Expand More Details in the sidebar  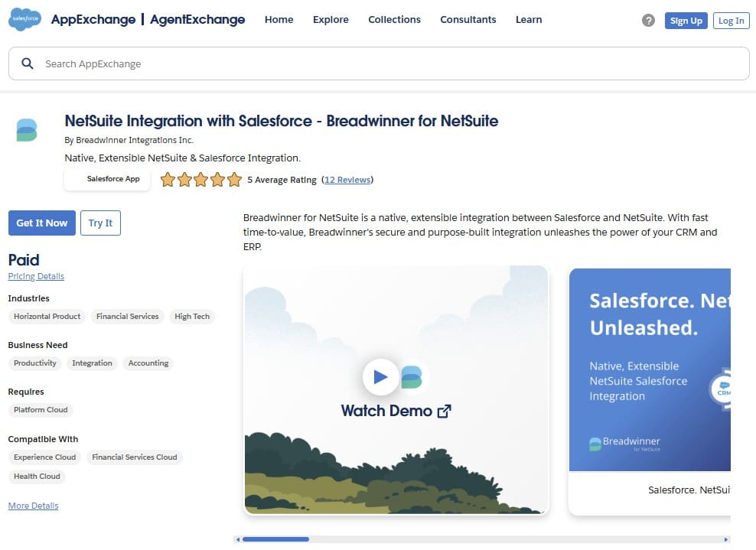(x=33, y=505)
